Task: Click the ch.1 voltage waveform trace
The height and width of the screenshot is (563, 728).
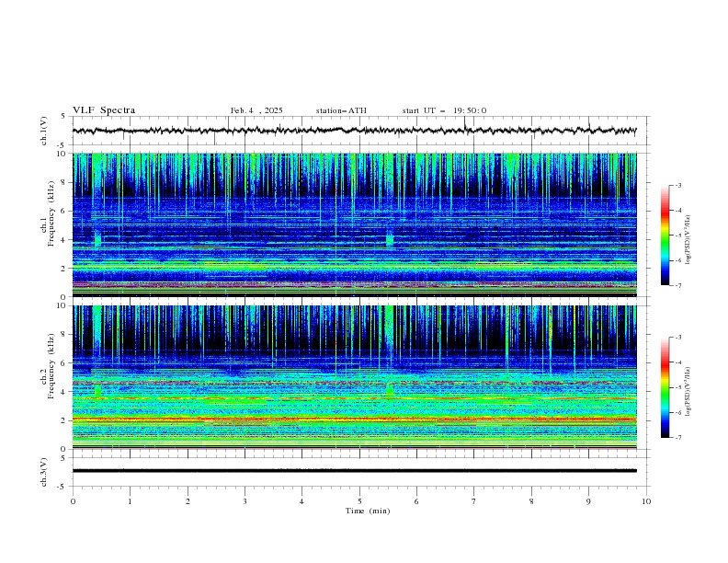Action: click(355, 131)
